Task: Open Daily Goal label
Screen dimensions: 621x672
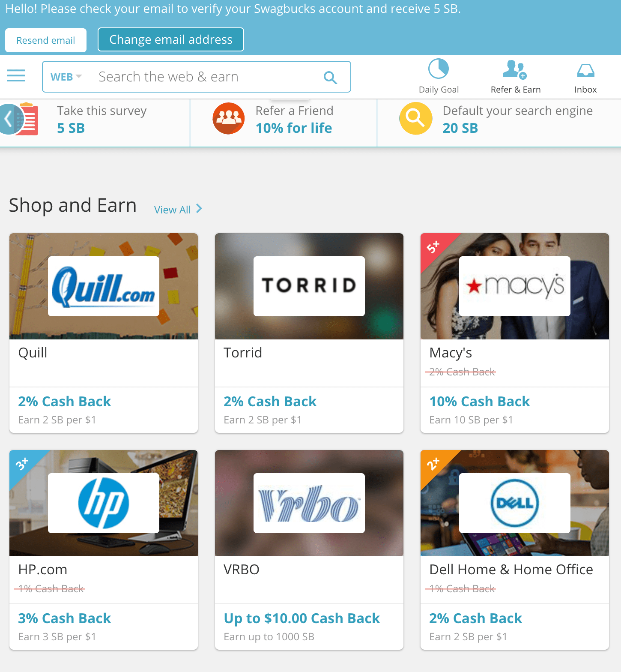Action: coord(439,90)
